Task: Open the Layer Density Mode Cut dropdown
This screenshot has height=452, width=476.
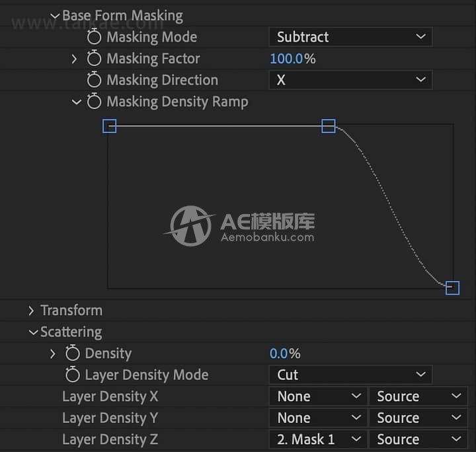Action: tap(350, 375)
